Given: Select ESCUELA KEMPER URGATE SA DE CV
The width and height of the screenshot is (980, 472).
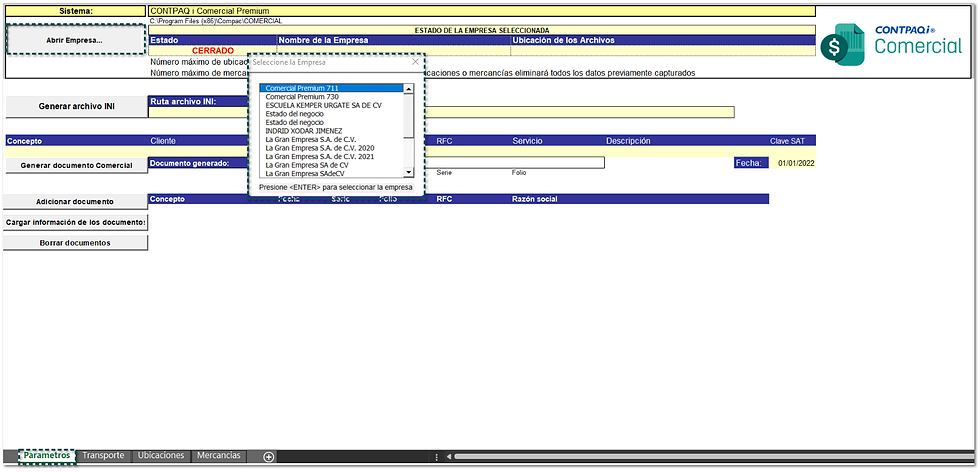Looking at the screenshot, I should tap(332, 106).
